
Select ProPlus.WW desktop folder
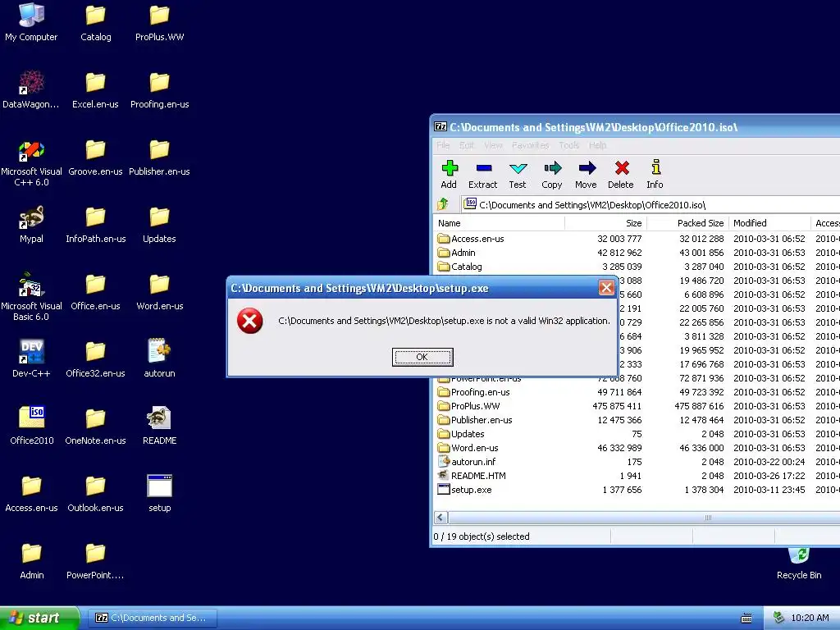pyautogui.click(x=159, y=22)
